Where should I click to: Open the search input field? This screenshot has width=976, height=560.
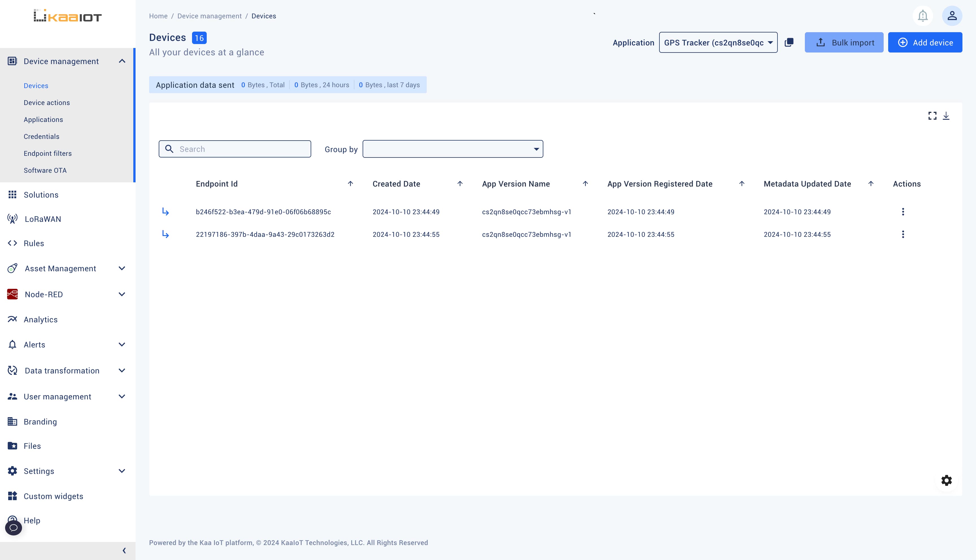(235, 149)
